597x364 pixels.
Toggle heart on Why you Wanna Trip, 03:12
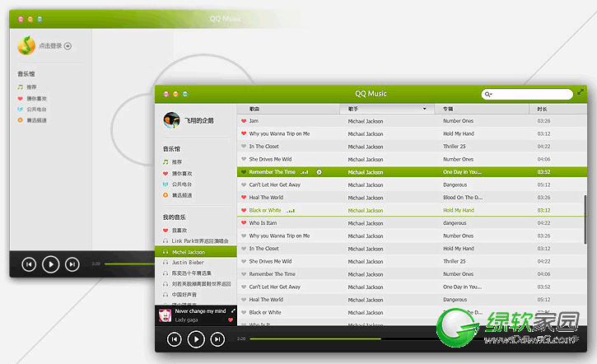point(244,133)
